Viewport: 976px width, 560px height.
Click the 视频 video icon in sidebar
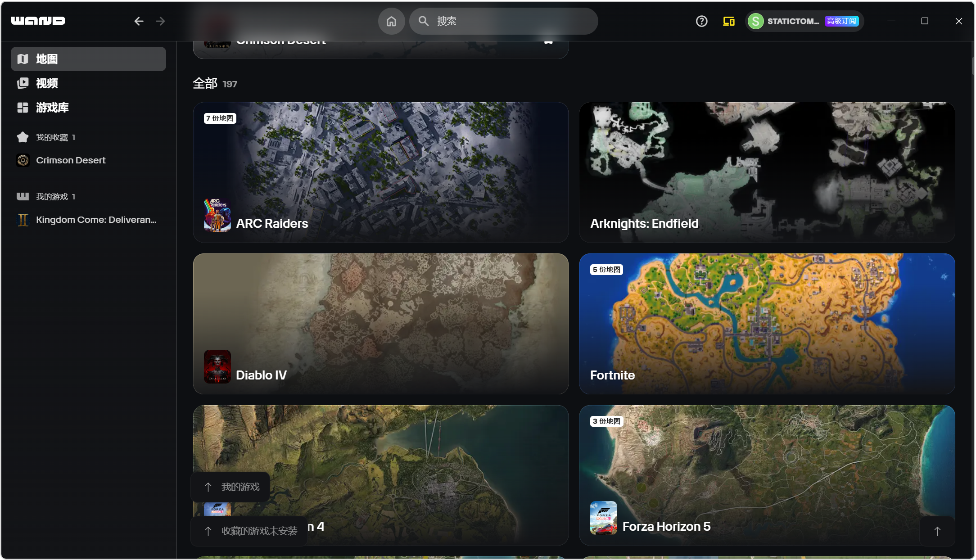coord(23,83)
